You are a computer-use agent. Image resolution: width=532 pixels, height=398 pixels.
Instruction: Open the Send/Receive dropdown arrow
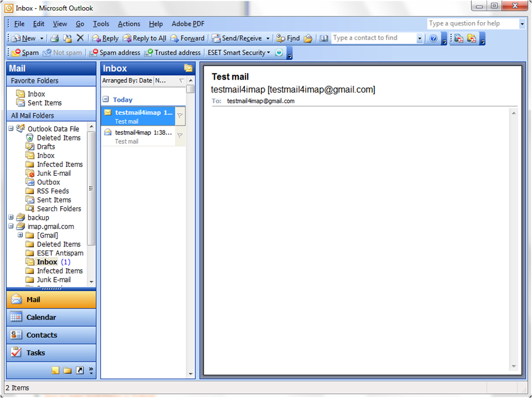point(268,39)
